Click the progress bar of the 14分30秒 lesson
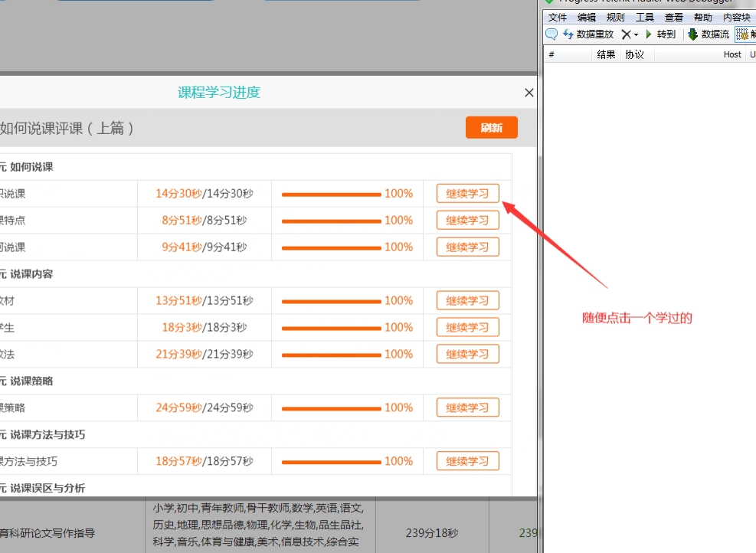Viewport: 756px width, 553px height. pyautogui.click(x=331, y=195)
